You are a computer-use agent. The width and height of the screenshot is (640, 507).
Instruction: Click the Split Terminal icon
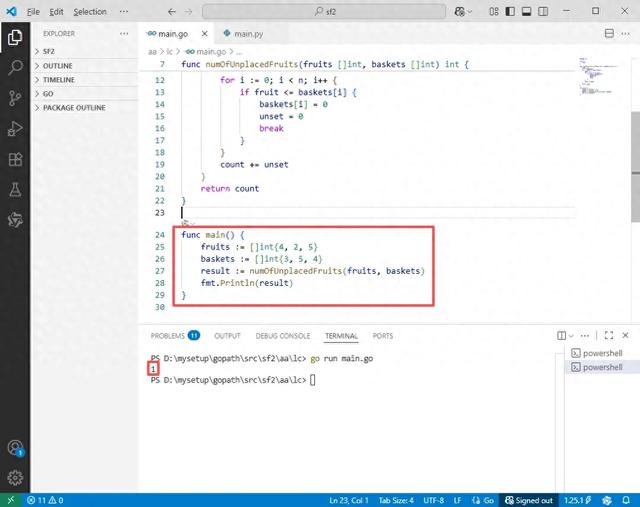pyautogui.click(x=562, y=336)
